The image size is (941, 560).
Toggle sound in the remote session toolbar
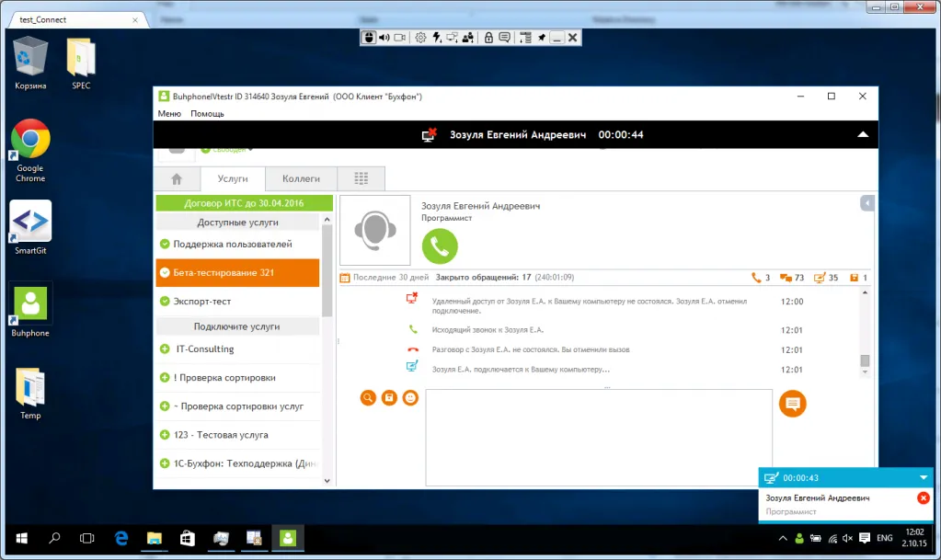[384, 38]
